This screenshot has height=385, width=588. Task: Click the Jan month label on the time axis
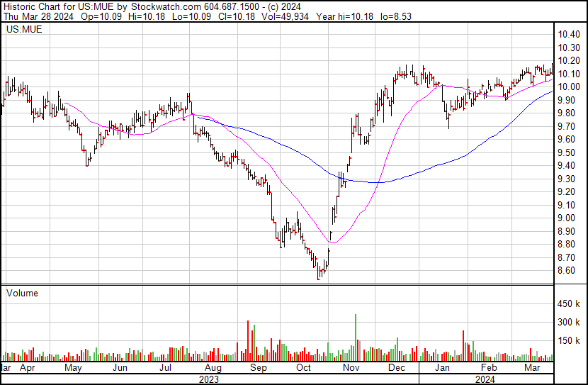pos(443,369)
